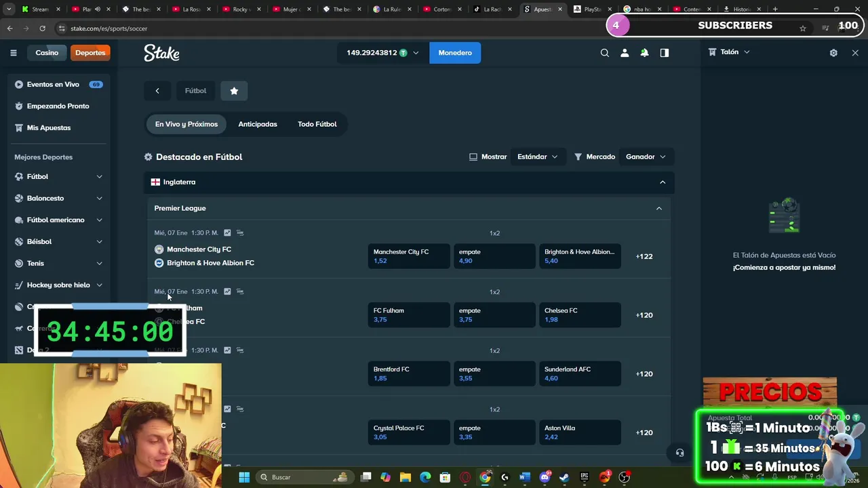The image size is (868, 488).
Task: Click the Baloncesto icon in sidebar
Action: (x=19, y=198)
